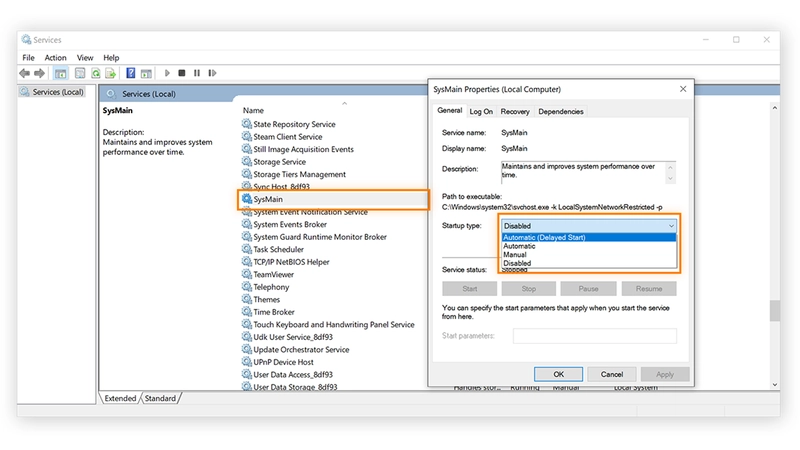Viewport: 800px width, 450px height.
Task: Switch to the Dependencies tab
Action: tap(560, 112)
